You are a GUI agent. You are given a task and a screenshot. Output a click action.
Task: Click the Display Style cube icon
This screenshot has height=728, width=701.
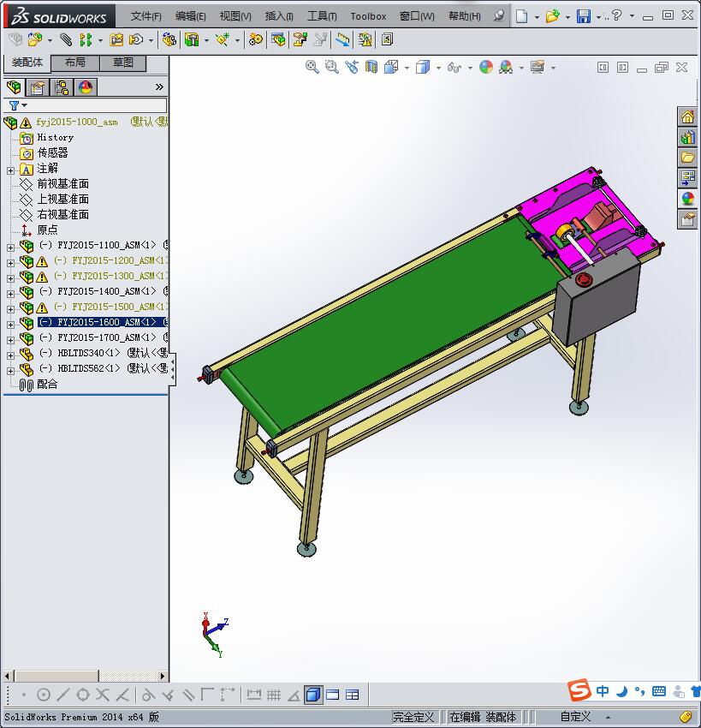[423, 68]
